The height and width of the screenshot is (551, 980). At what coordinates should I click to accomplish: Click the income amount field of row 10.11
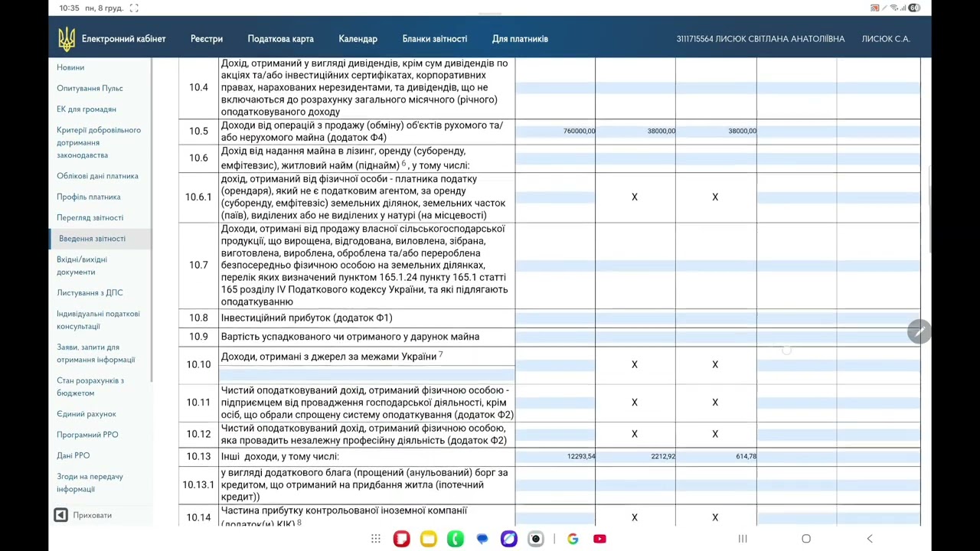(x=555, y=403)
